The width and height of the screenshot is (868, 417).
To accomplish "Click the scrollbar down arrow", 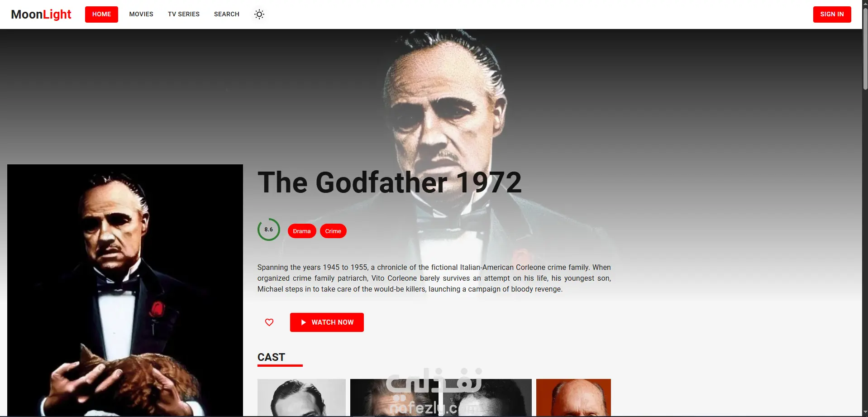I will coord(865,412).
